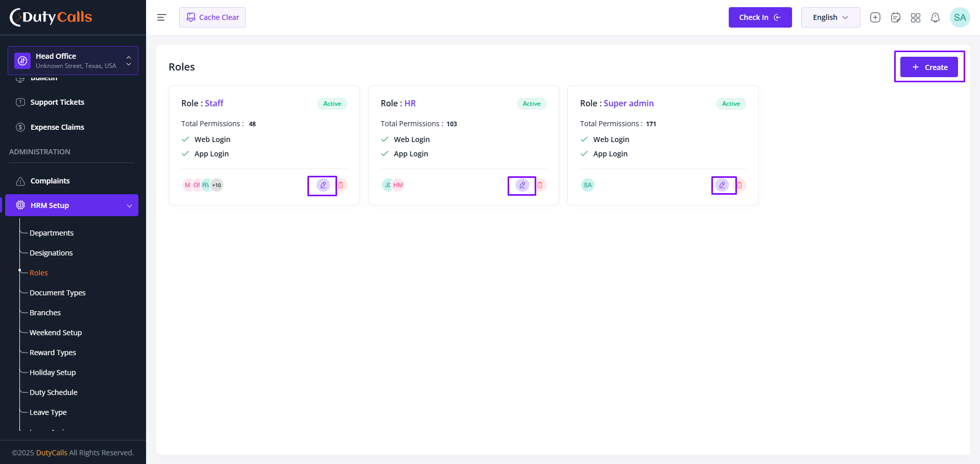Viewport: 980px width, 464px height.
Task: Click Total Permissions 103 value
Action: [451, 124]
